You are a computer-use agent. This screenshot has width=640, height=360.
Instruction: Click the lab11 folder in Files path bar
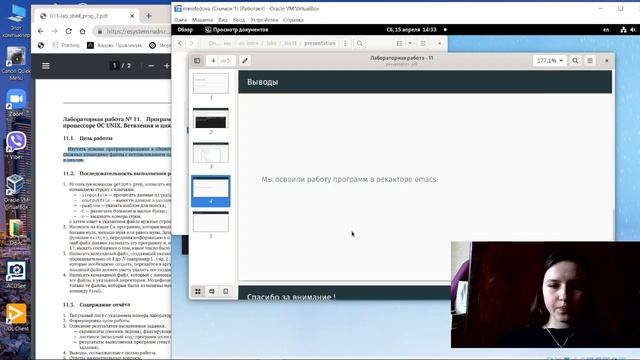290,43
